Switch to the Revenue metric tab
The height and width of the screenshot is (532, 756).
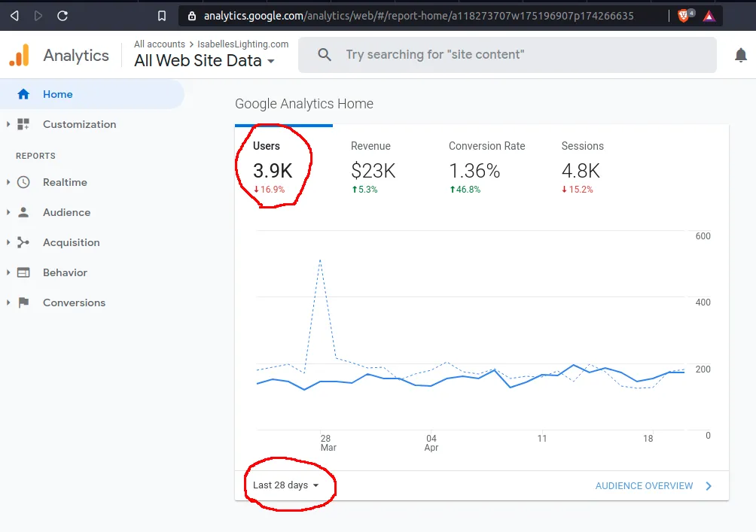coord(373,167)
